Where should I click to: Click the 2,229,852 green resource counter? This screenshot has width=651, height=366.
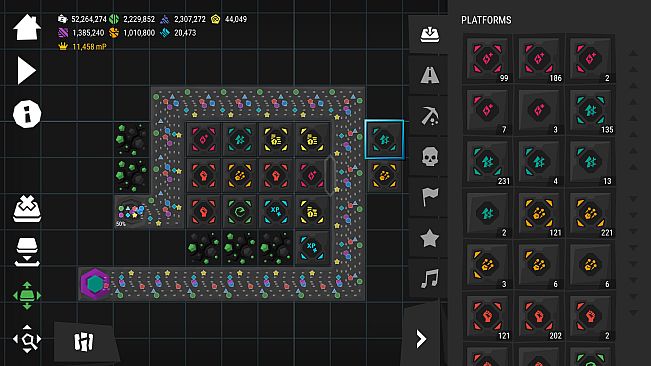(132, 19)
